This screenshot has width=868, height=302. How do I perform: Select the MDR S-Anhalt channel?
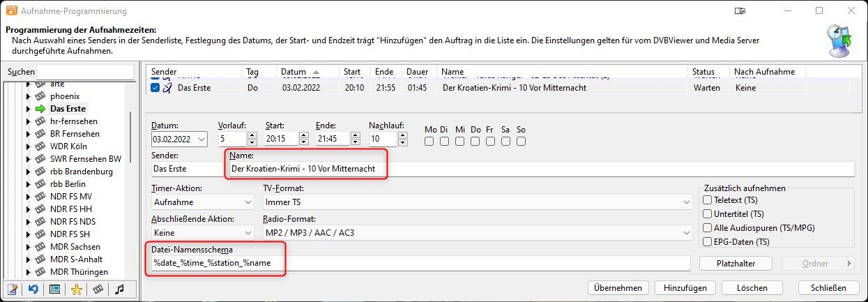point(75,259)
